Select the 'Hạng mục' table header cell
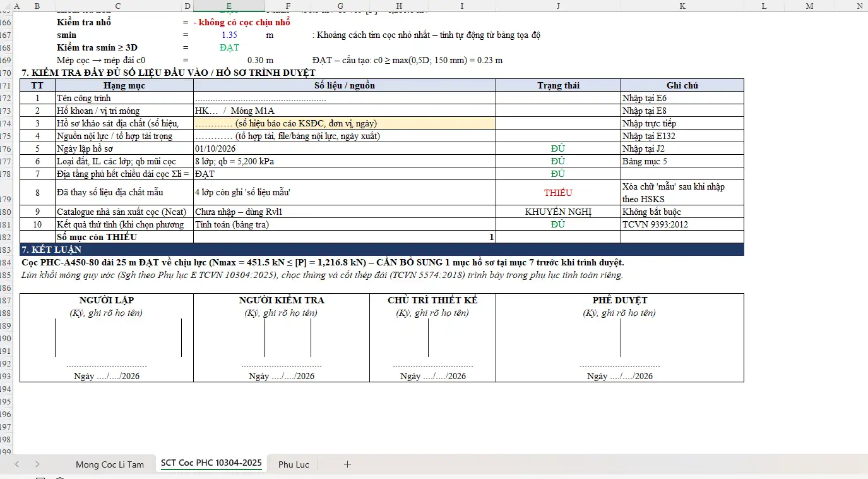 [x=124, y=85]
